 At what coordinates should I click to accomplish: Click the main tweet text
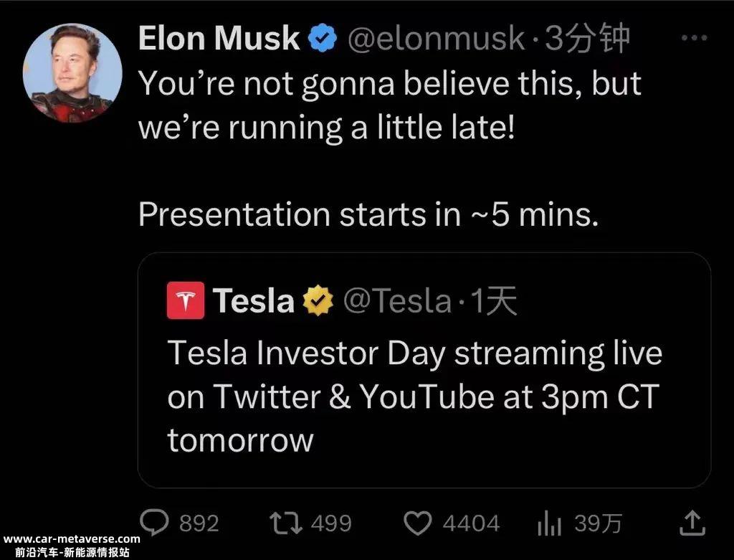click(x=389, y=148)
